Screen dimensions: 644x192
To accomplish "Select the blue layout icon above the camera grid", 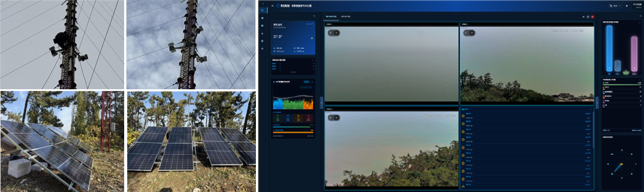I will click(588, 17).
